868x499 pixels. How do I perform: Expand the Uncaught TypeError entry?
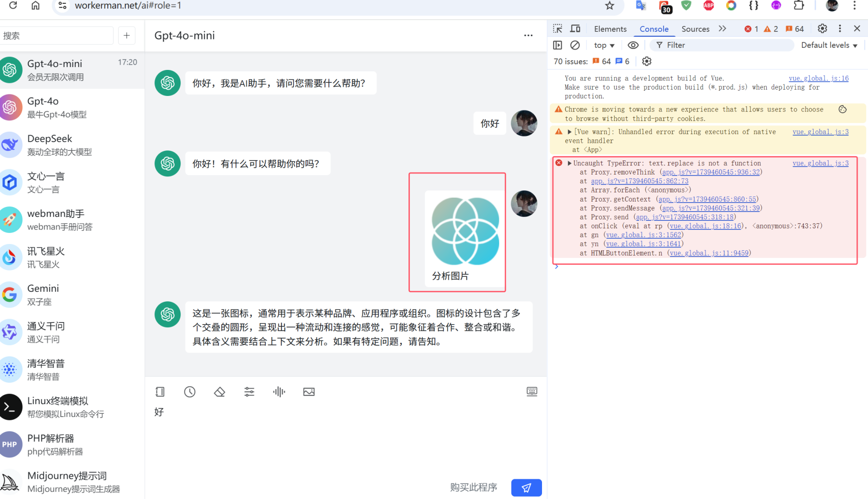[x=570, y=163]
